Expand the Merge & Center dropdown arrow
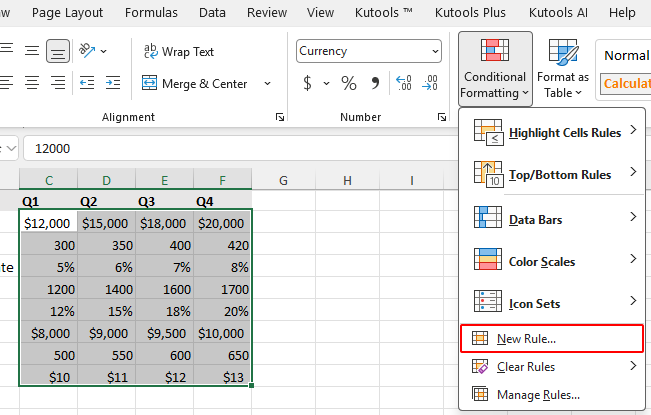651x415 pixels. 267,83
